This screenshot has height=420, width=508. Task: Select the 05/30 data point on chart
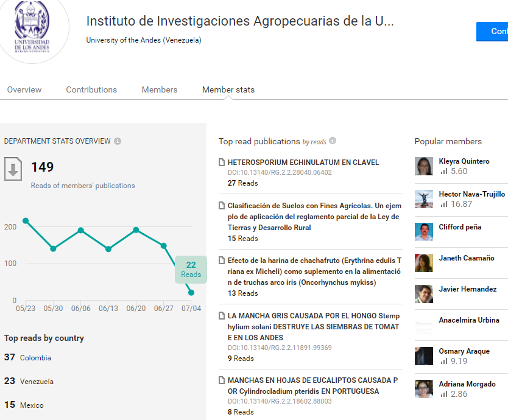(53, 249)
